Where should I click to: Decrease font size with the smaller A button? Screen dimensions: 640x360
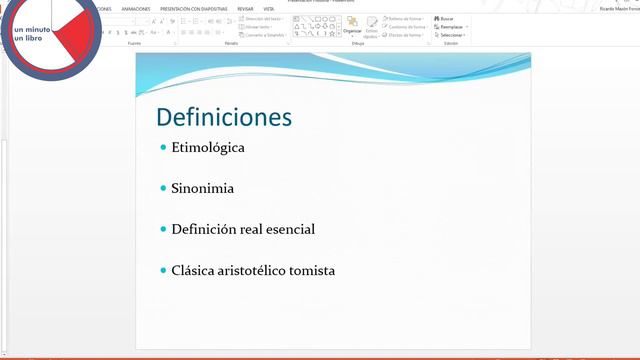point(162,22)
